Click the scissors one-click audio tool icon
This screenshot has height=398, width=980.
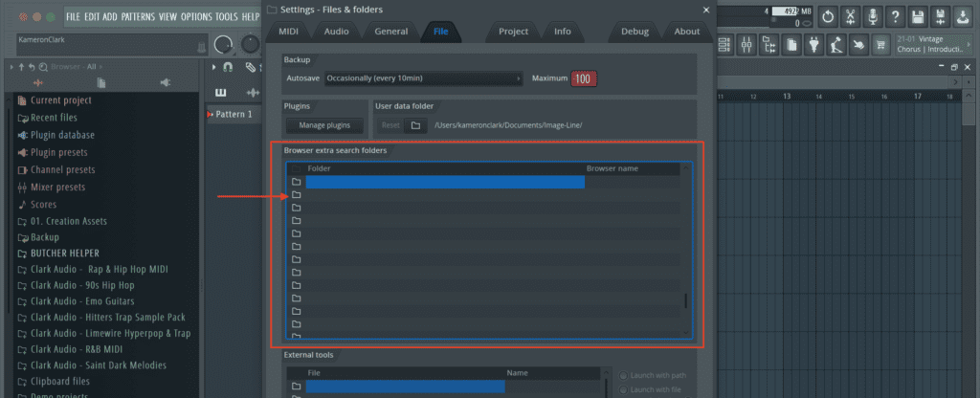851,17
